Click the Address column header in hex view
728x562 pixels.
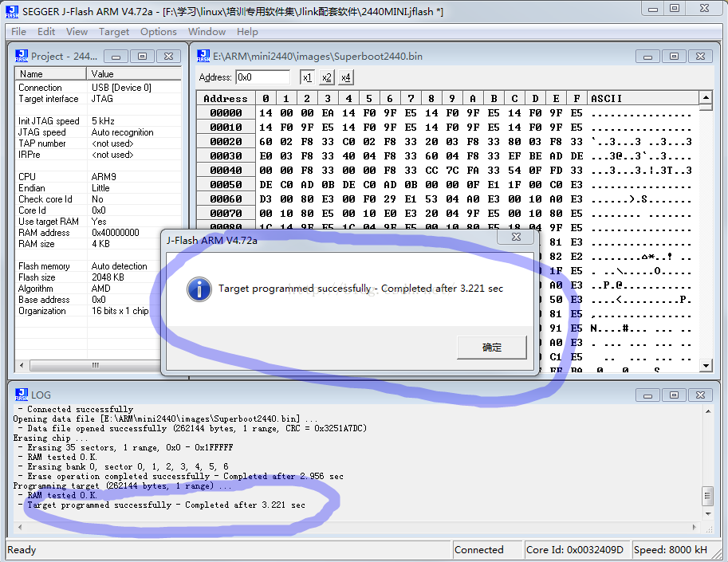[226, 98]
